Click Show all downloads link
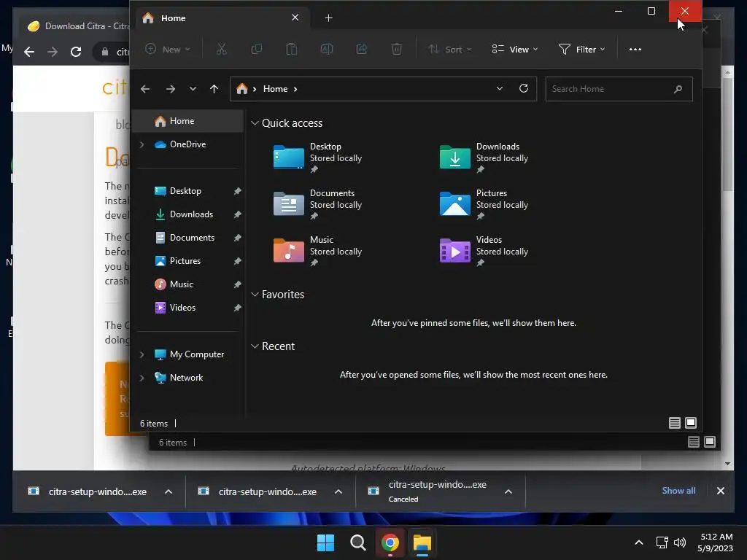Viewport: 747px width, 560px height. click(678, 491)
